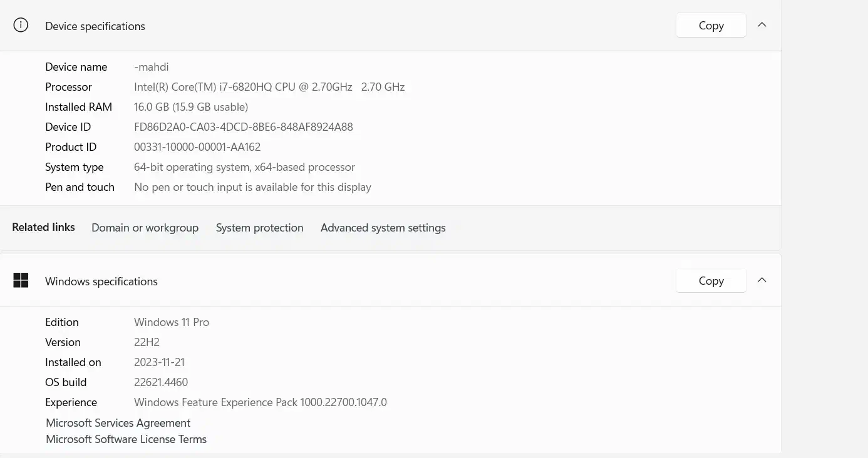
Task: Click the Device specifications info icon
Action: tap(21, 26)
